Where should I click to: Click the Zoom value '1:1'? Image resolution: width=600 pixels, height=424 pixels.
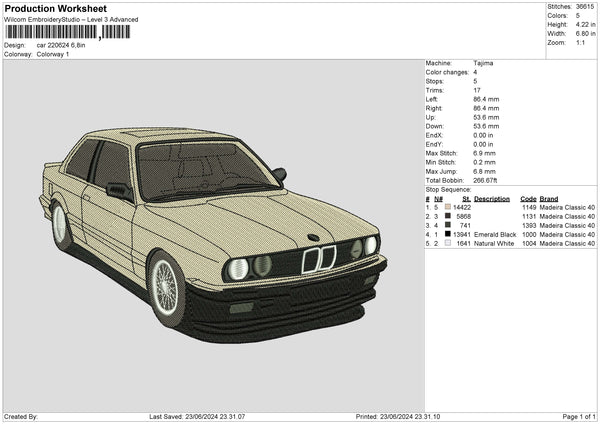tap(580, 42)
